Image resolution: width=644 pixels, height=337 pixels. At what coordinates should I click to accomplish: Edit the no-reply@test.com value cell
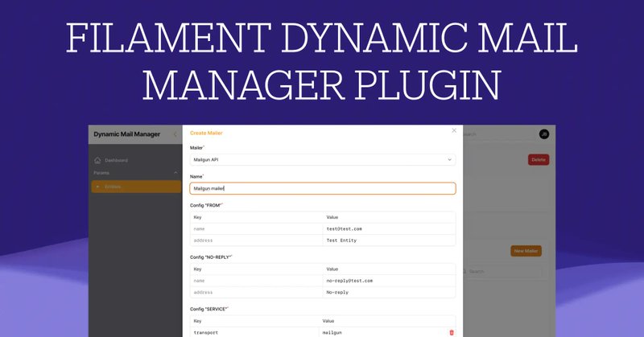point(389,281)
